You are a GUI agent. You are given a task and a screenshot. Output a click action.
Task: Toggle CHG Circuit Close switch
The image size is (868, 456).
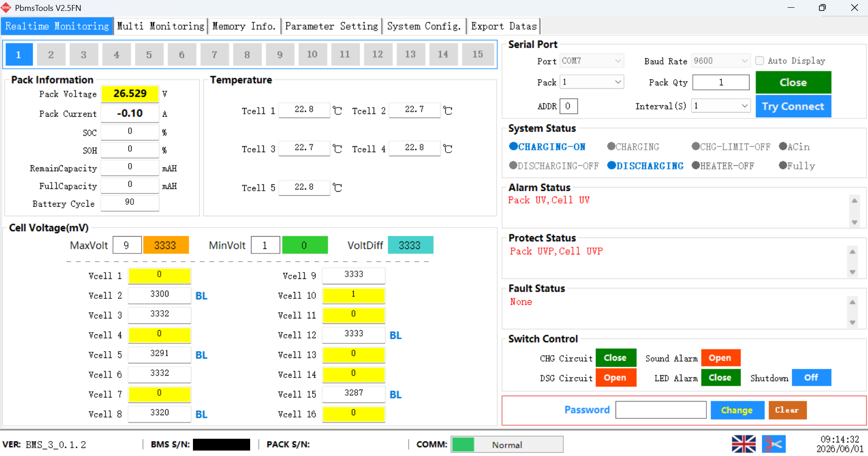tap(616, 358)
